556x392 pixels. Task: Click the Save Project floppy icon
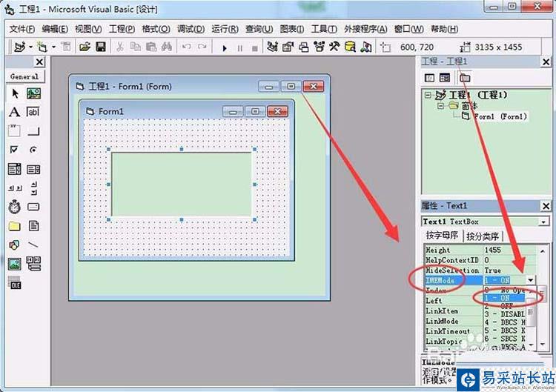tap(101, 47)
